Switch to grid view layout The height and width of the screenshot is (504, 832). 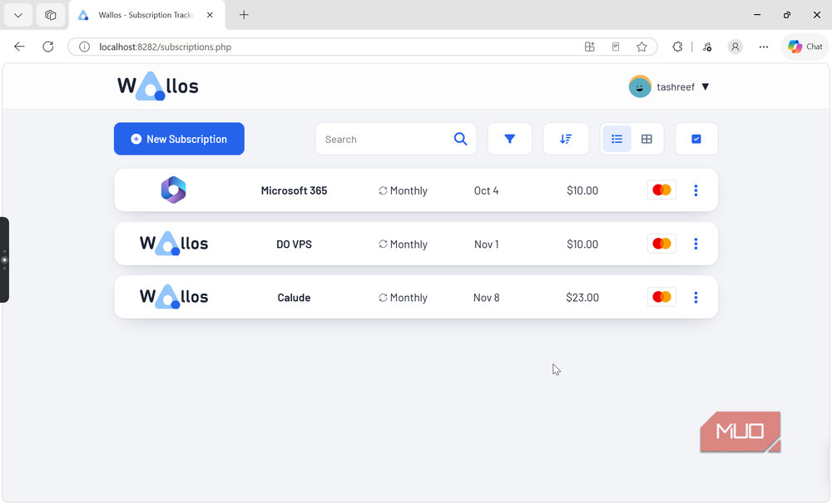point(646,139)
